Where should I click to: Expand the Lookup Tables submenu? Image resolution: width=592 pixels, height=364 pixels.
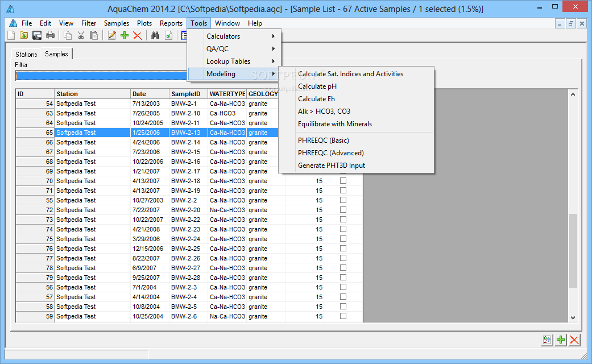tap(234, 61)
